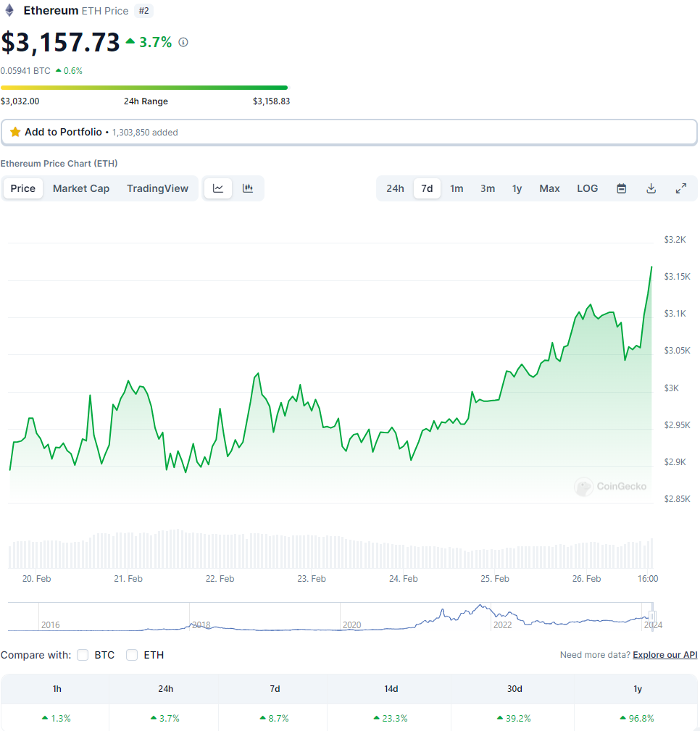Click the 1,303,850 added text
Screen dimensions: 700x731
point(145,133)
